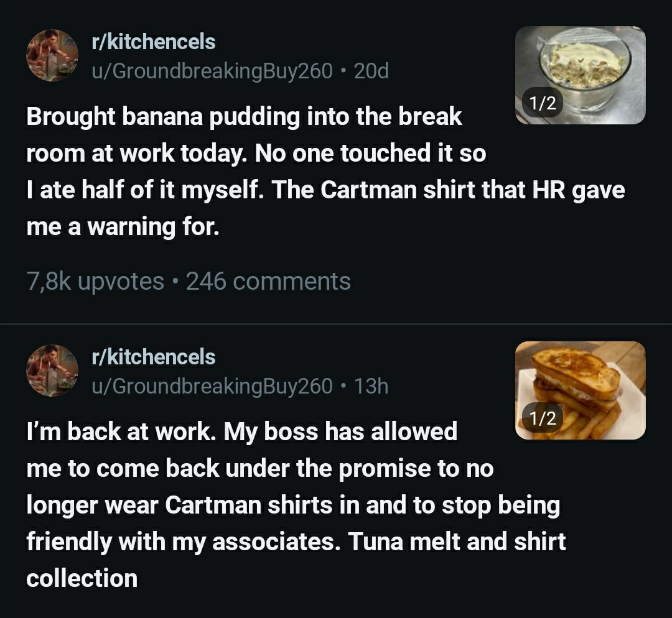
Task: Tap the avatar on the banana pudding post
Action: coord(52,55)
